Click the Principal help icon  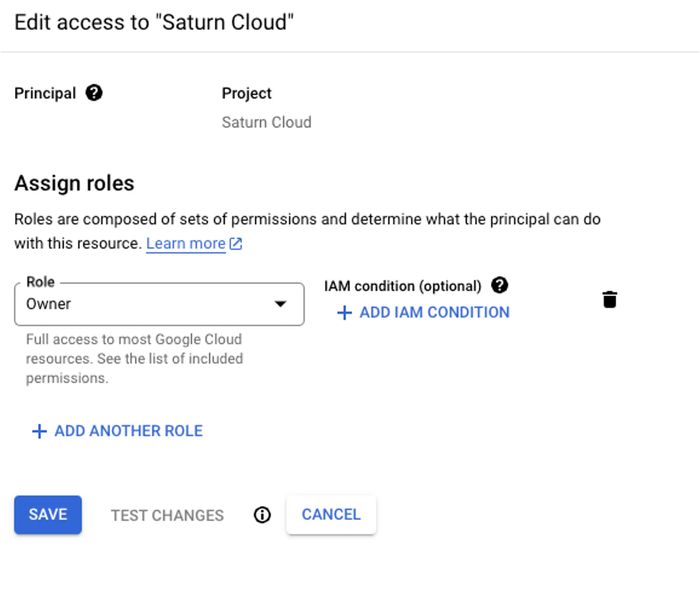point(95,93)
